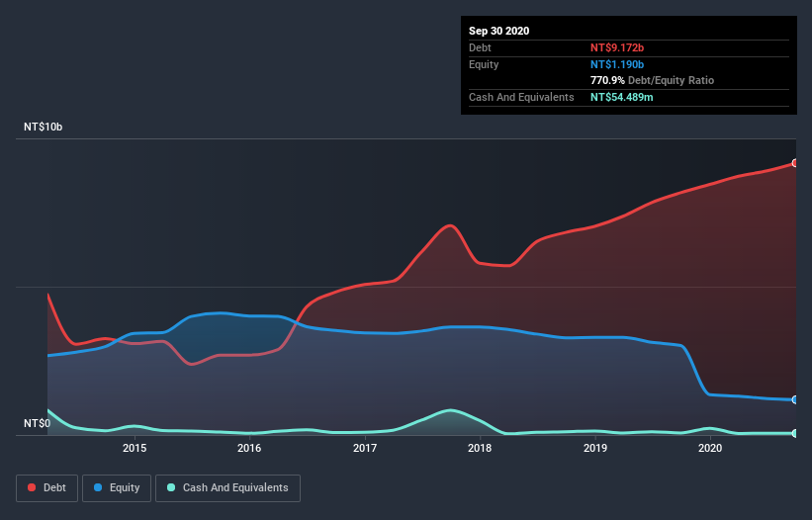Click the 2020 axis label
Screen dimensions: 812x520
point(710,448)
